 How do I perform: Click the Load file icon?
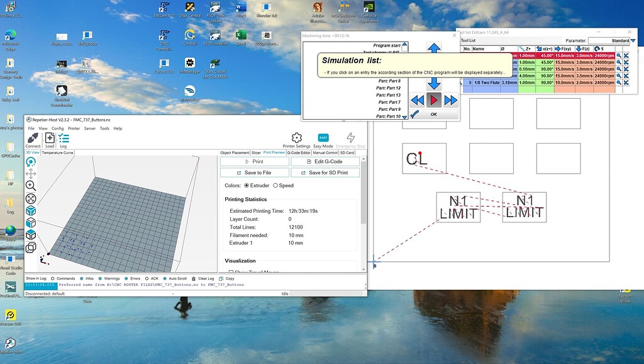coord(50,138)
